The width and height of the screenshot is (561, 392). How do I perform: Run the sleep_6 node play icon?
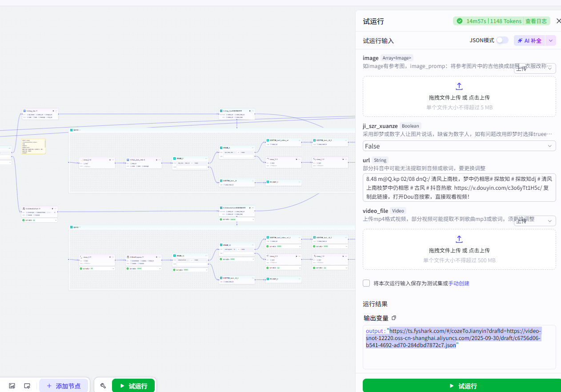coord(297,256)
